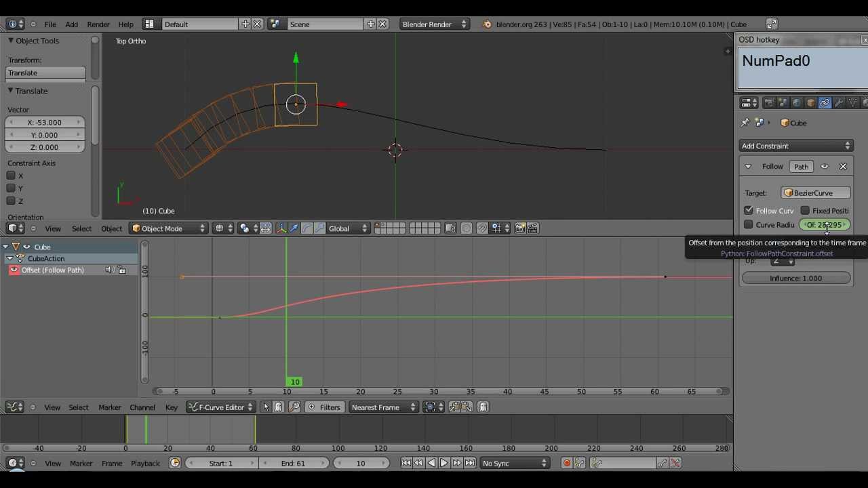This screenshot has height=488, width=868.
Task: Toggle the 3D manipulator widget
Action: pos(281,228)
